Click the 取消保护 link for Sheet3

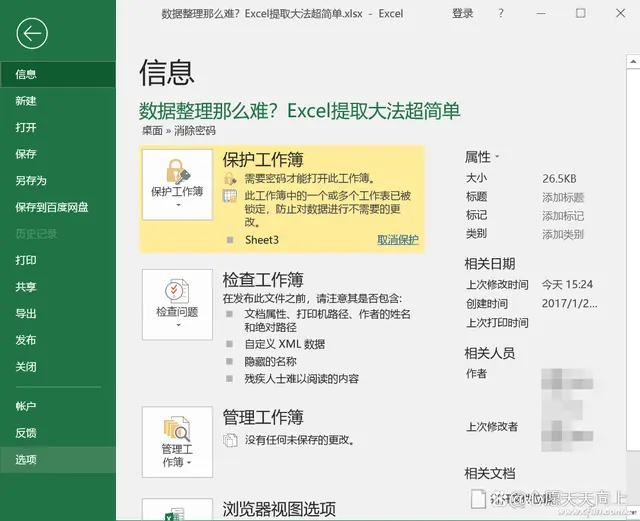coord(398,240)
